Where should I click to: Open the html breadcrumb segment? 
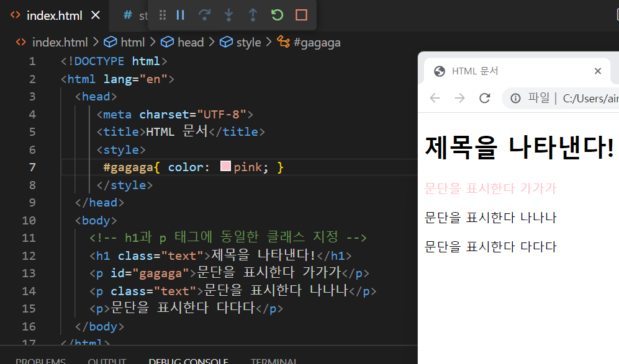133,42
